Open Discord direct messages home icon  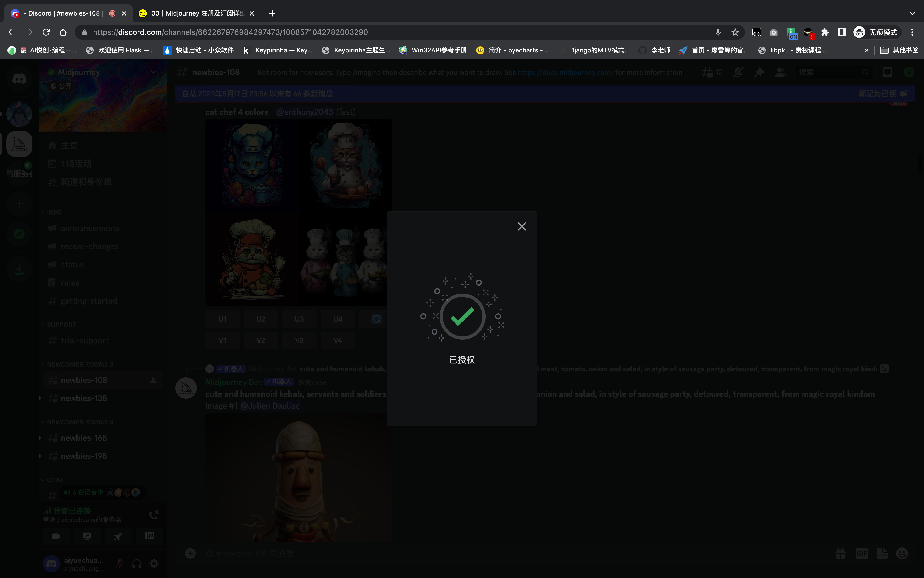(19, 79)
